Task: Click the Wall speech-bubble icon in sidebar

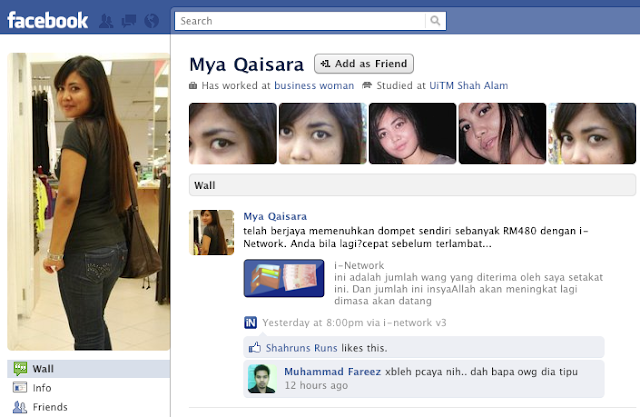Action: [x=20, y=368]
